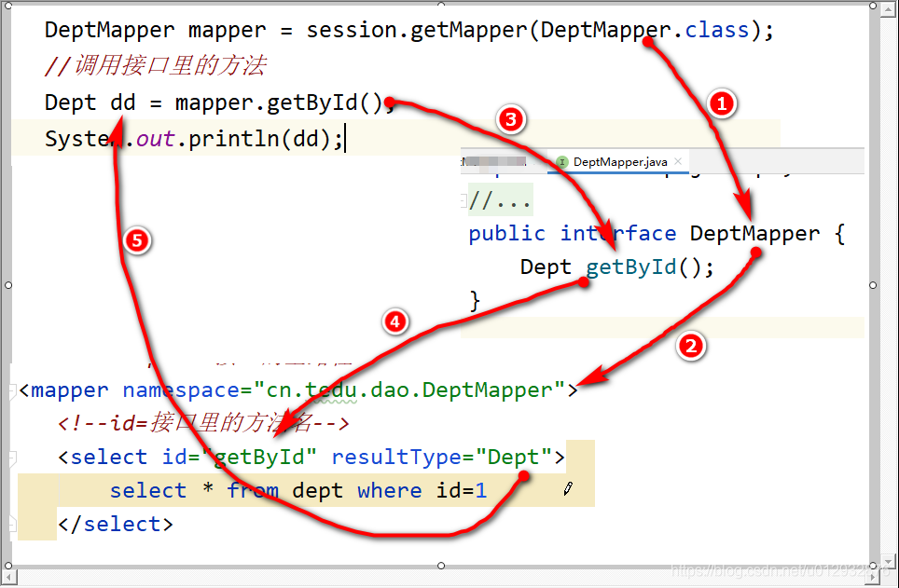Click the interface closing brace '}'

pos(475,300)
